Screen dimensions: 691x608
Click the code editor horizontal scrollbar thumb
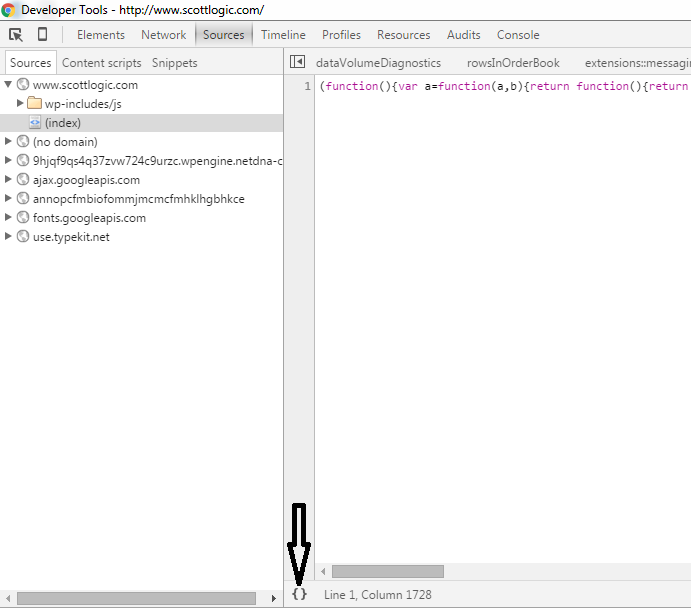[387, 571]
